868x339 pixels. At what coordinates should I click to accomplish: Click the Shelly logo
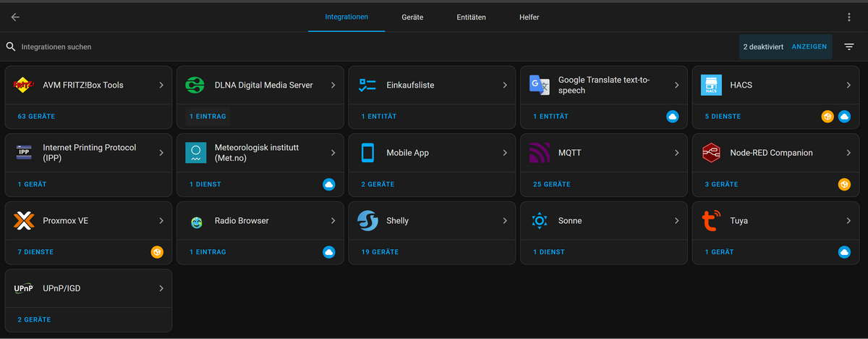[x=367, y=221]
